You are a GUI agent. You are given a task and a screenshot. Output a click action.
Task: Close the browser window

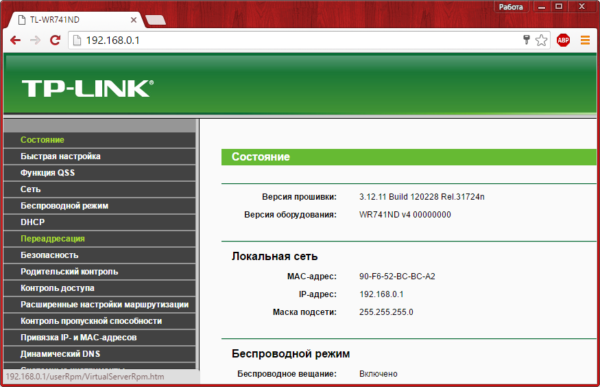pyautogui.click(x=582, y=7)
